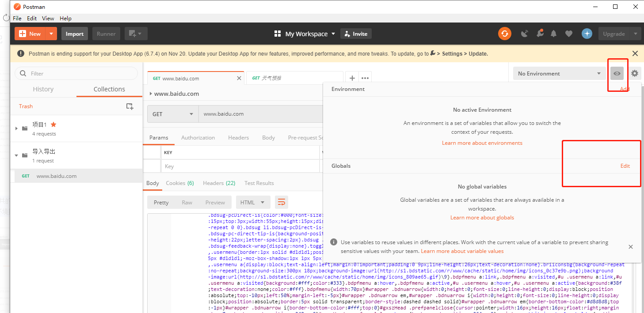
Task: Select the request Body tab
Action: (268, 138)
